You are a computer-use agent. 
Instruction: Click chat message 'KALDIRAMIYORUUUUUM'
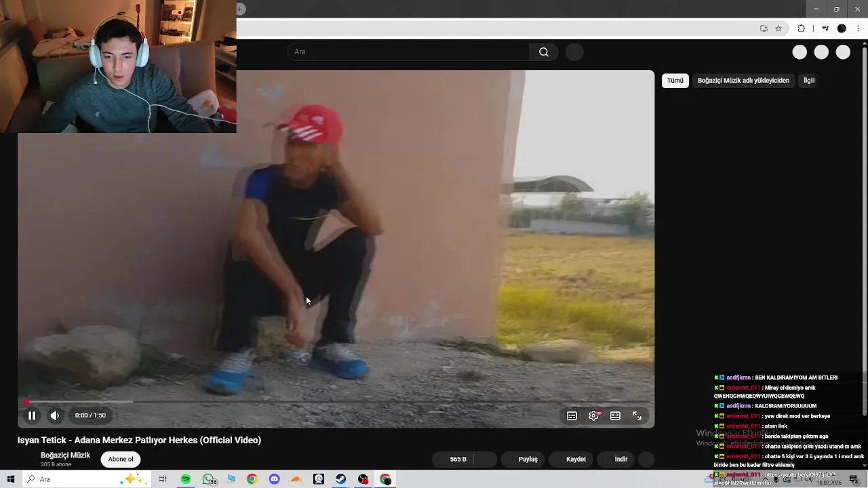click(x=785, y=406)
